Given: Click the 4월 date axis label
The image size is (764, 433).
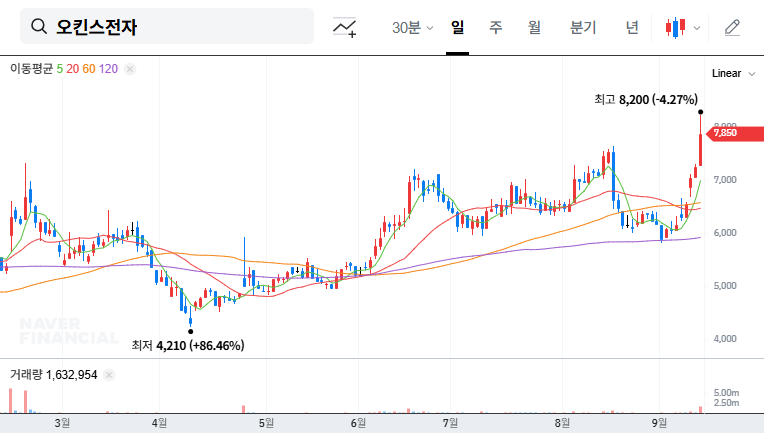Looking at the screenshot, I should (x=159, y=423).
